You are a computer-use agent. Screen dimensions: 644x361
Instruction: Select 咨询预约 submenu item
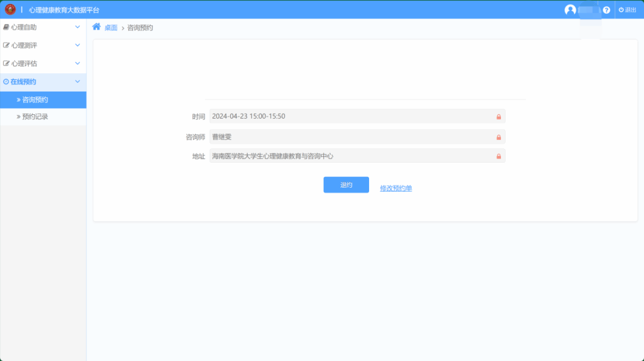coord(43,99)
